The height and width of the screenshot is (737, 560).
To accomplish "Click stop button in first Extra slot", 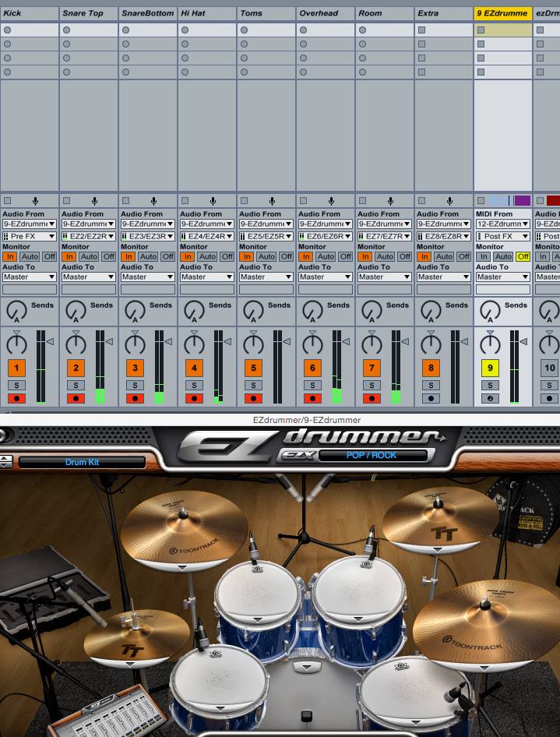I will point(421,30).
